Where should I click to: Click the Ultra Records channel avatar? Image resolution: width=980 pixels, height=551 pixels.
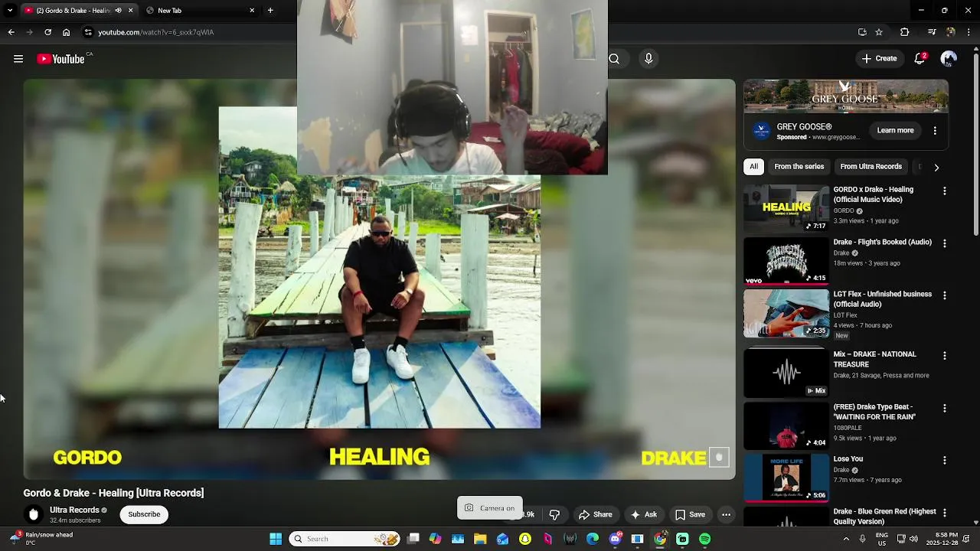[x=34, y=514]
